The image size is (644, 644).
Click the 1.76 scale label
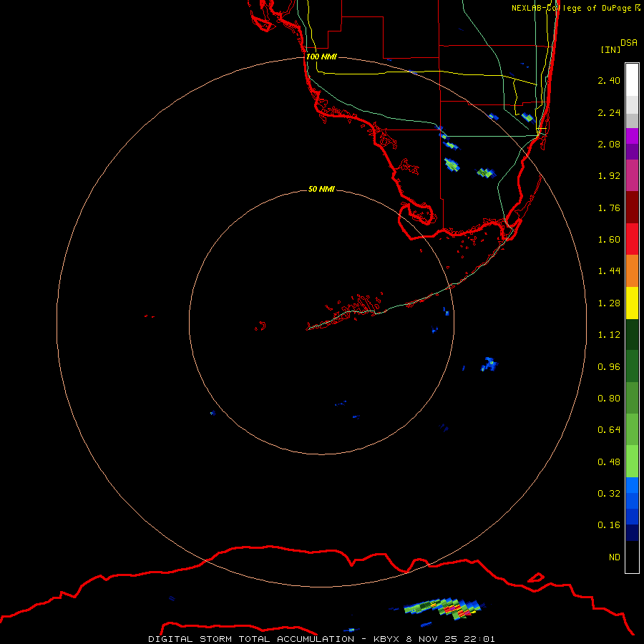pyautogui.click(x=609, y=208)
